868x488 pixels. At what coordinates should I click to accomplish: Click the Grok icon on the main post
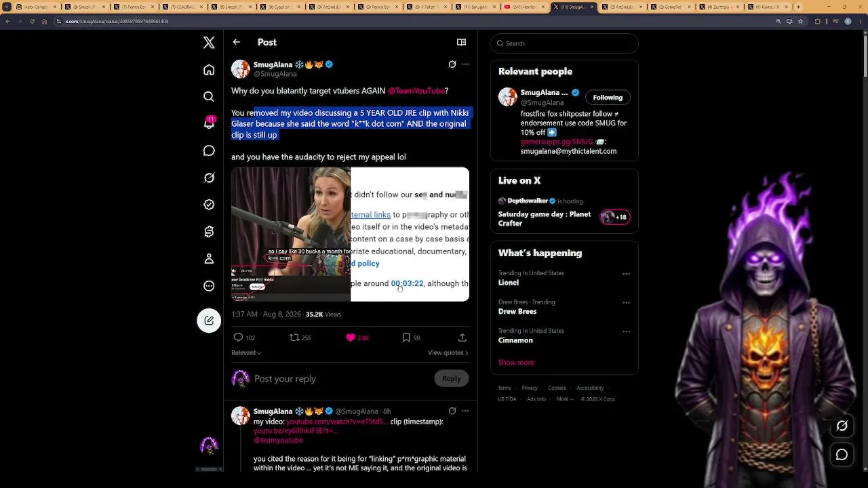coord(452,64)
